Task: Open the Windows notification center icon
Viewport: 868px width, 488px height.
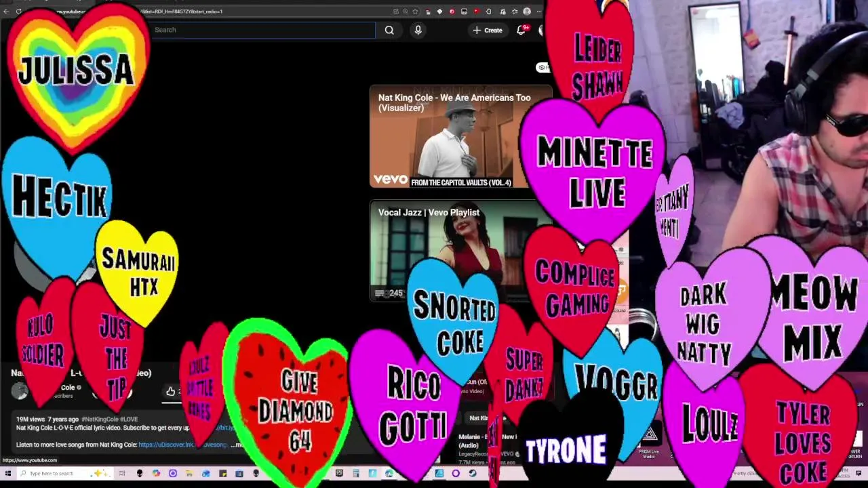Action: tap(859, 473)
